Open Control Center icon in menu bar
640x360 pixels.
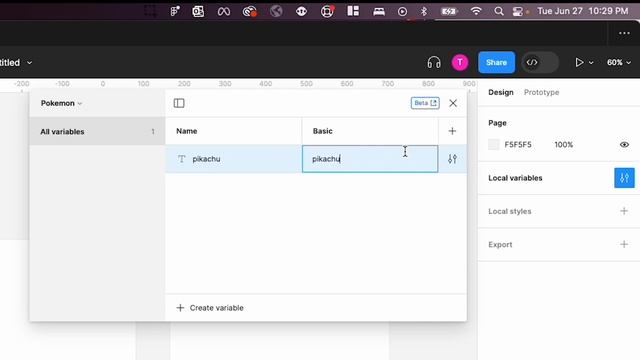(518, 11)
